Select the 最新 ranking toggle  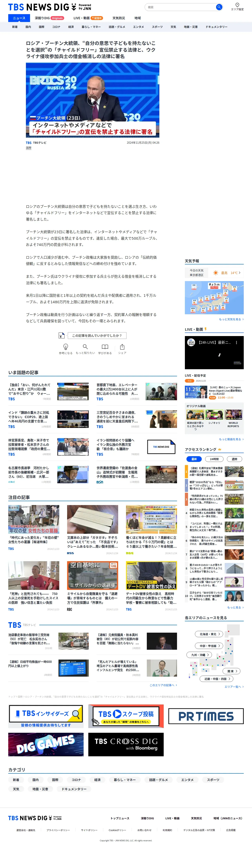(194, 459)
